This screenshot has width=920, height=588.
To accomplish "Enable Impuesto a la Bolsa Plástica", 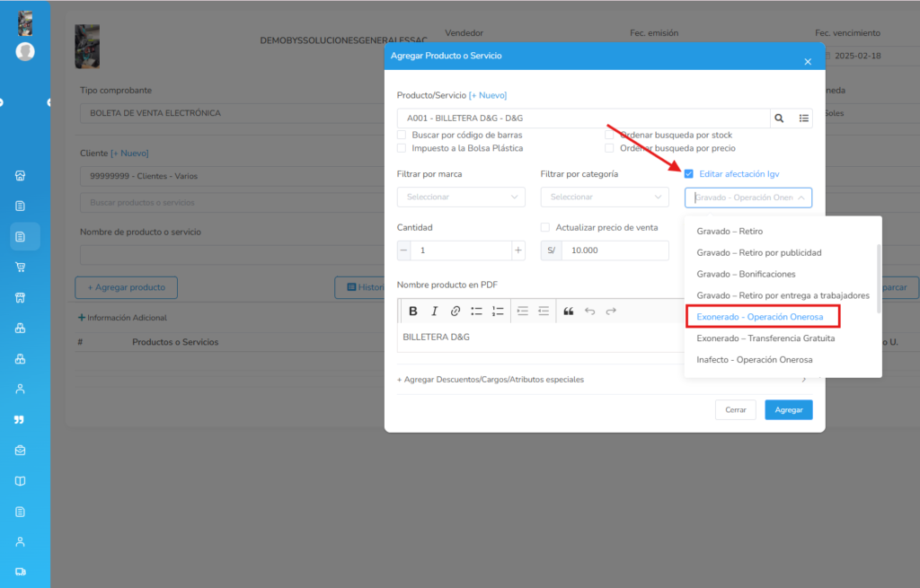I will pos(402,148).
